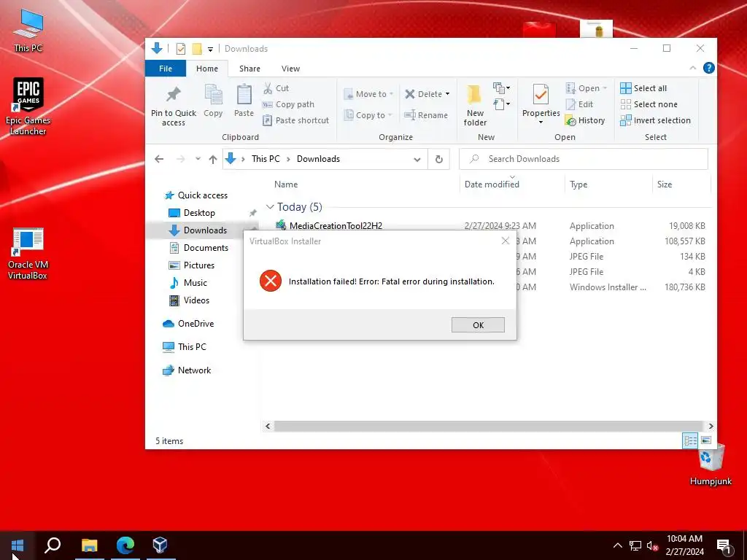Select Desktop in navigation pane
This screenshot has width=747, height=560.
pyautogui.click(x=192, y=213)
